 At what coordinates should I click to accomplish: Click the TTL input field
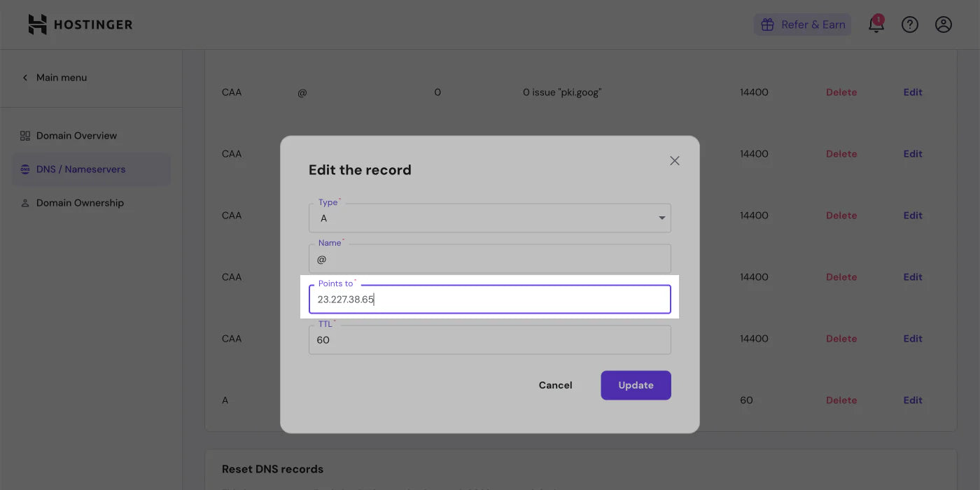pos(490,340)
